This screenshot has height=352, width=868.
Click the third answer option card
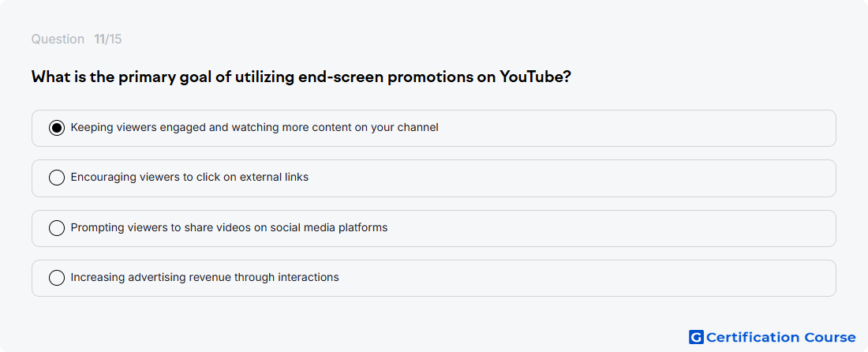click(x=433, y=228)
